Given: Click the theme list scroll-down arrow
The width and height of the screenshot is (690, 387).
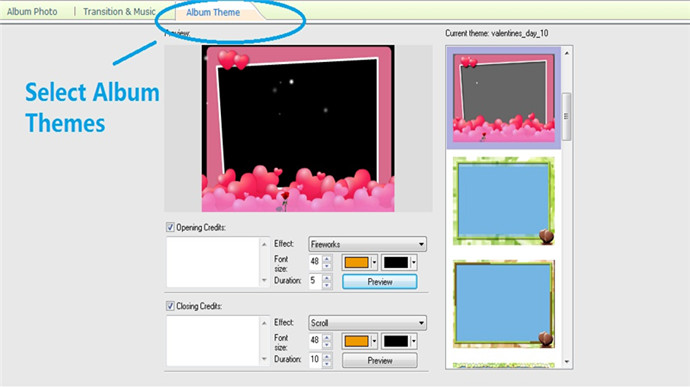Looking at the screenshot, I should pyautogui.click(x=567, y=362).
